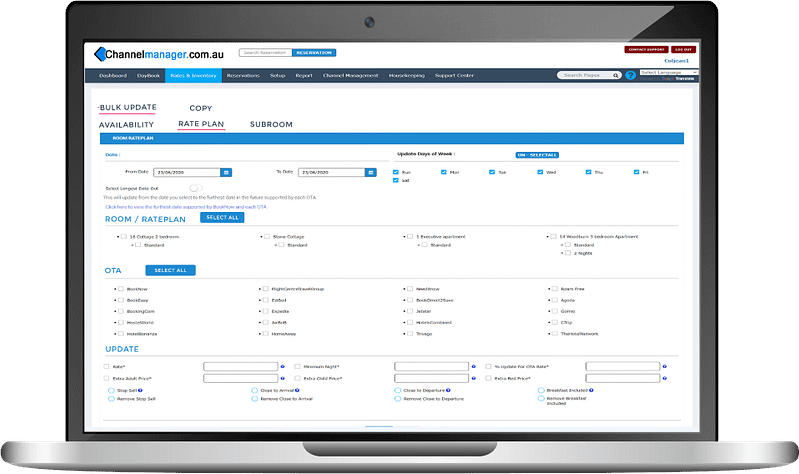Open the Channel Management menu
The width and height of the screenshot is (799, 474).
tap(351, 75)
